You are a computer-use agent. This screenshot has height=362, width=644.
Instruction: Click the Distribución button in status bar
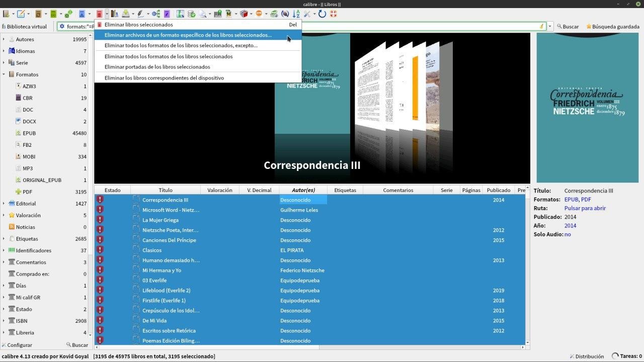pyautogui.click(x=587, y=356)
